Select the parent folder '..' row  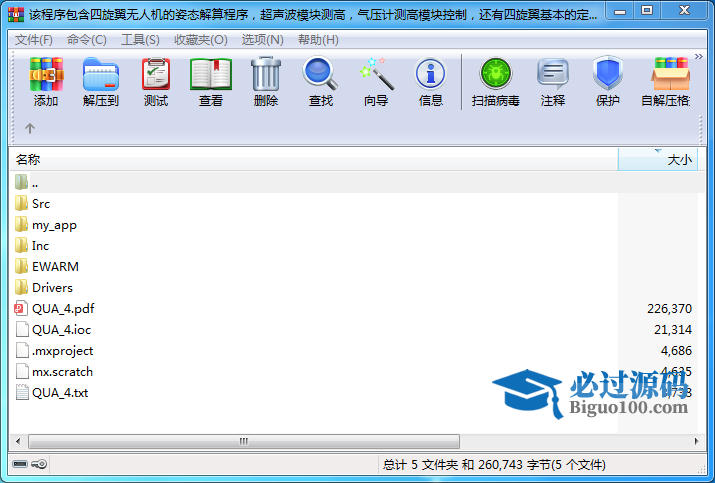(358, 183)
